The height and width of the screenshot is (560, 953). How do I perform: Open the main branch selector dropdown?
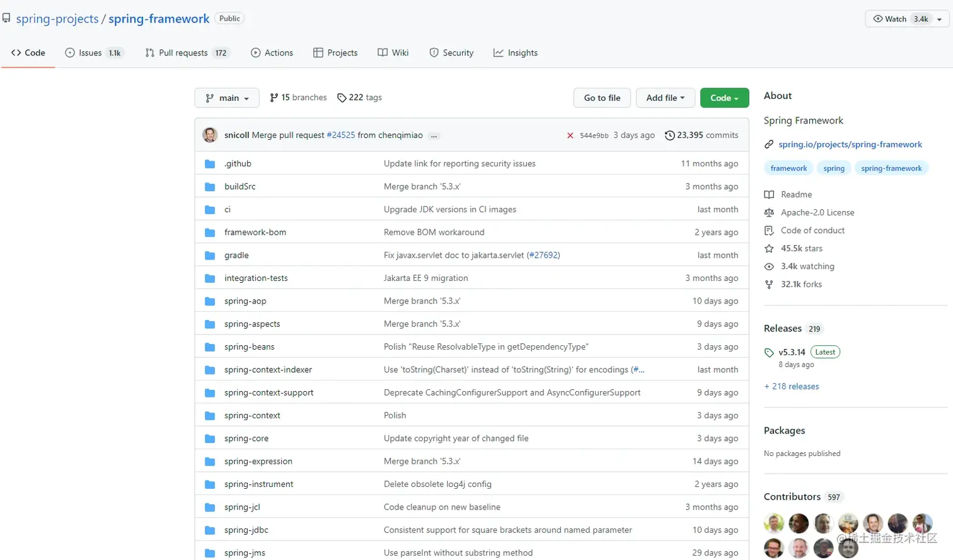(227, 98)
